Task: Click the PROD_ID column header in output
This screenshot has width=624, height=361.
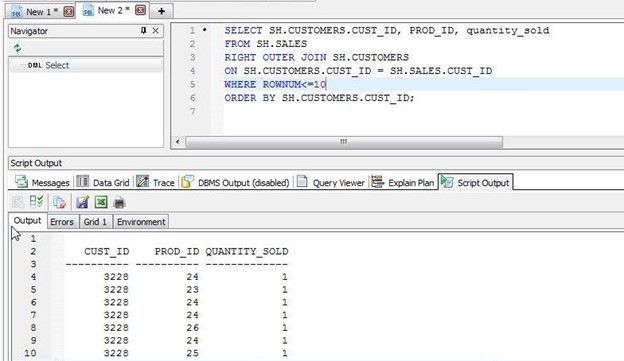Action: pos(177,252)
